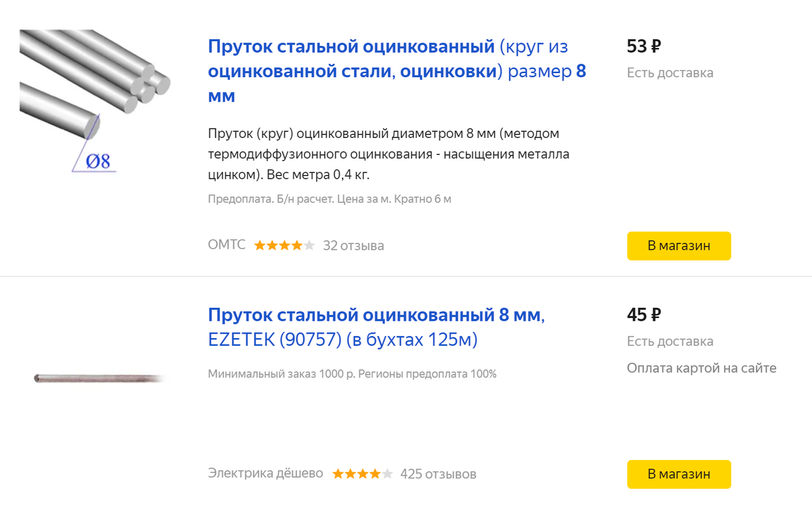Viewport: 812px width, 527px height.
Task: Click "Есть доставка" under the 45 ₽ price
Action: [x=670, y=342]
